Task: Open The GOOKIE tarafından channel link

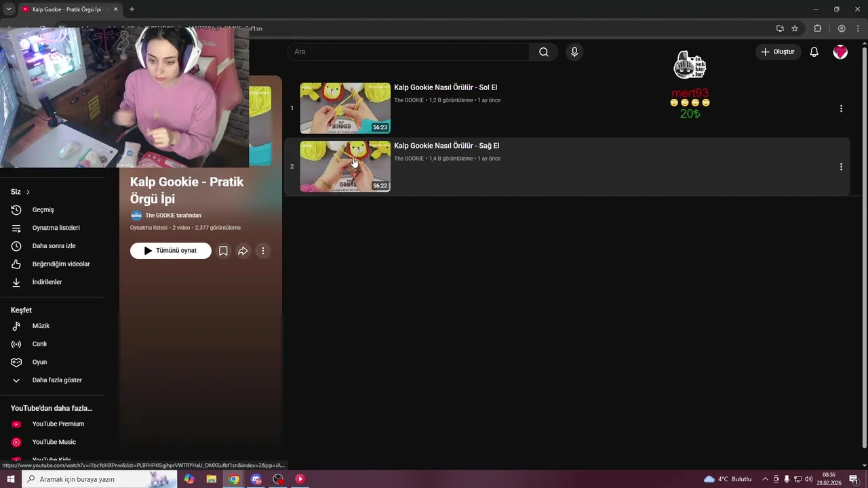Action: [173, 216]
